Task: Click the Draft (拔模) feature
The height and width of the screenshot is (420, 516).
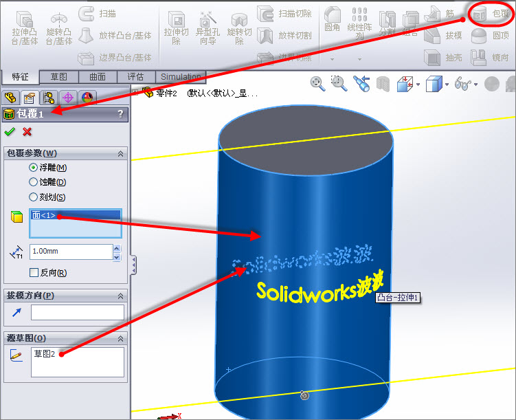Action: 443,35
